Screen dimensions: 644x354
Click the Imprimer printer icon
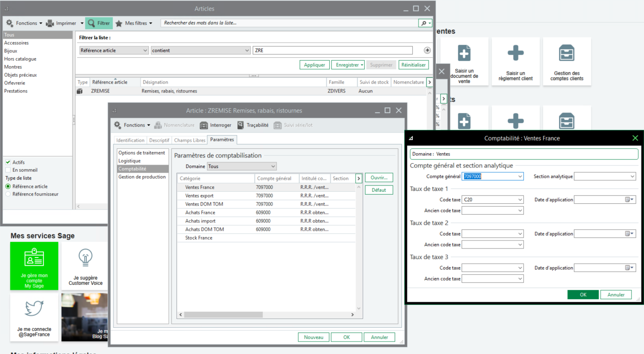(x=50, y=23)
